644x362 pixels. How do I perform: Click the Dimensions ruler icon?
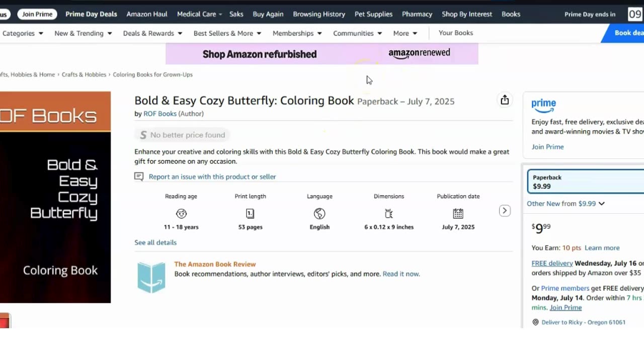pyautogui.click(x=389, y=214)
